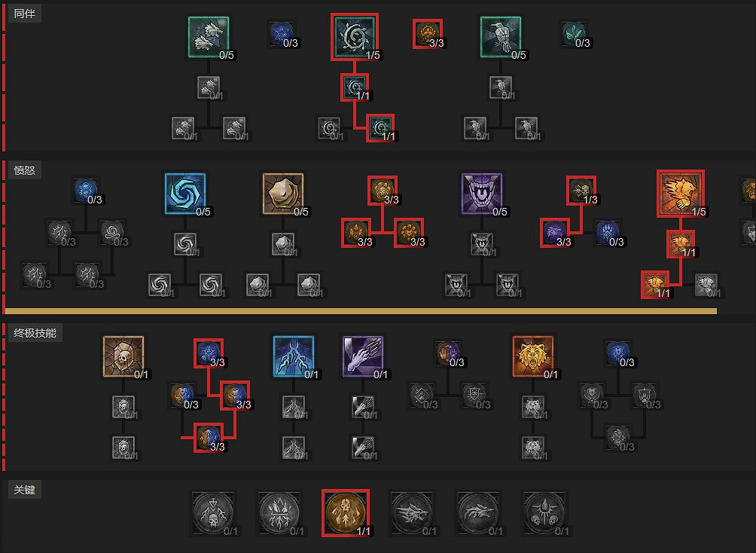
Task: Select the wolves companion skill icon
Action: (209, 37)
